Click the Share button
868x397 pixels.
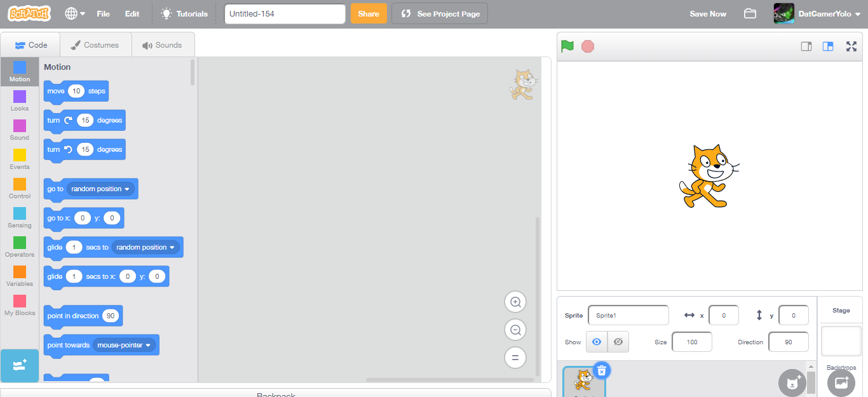[x=369, y=13]
